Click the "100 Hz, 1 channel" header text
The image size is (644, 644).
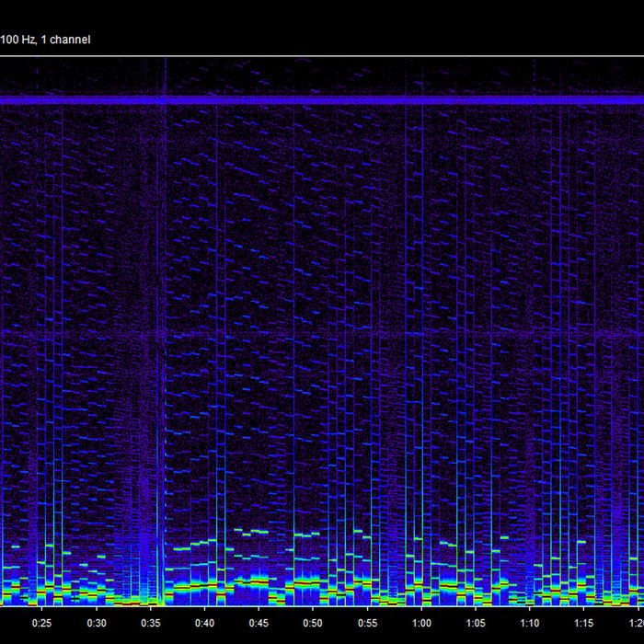pos(45,40)
